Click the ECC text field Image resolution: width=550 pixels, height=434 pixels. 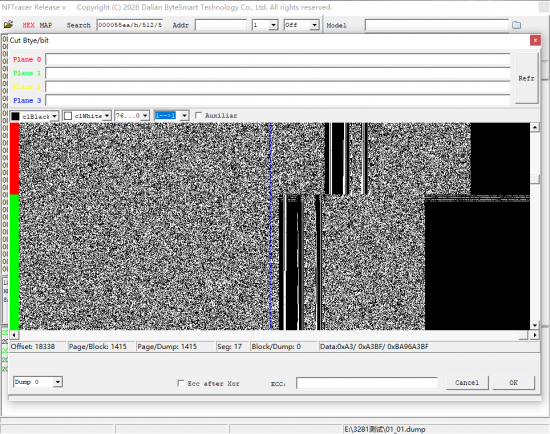click(x=367, y=383)
